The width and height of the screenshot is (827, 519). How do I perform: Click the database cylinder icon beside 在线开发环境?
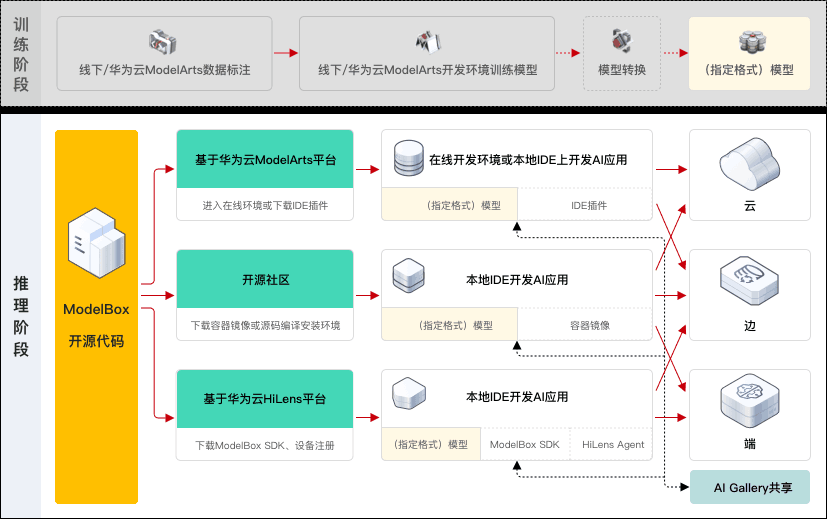pyautogui.click(x=409, y=158)
